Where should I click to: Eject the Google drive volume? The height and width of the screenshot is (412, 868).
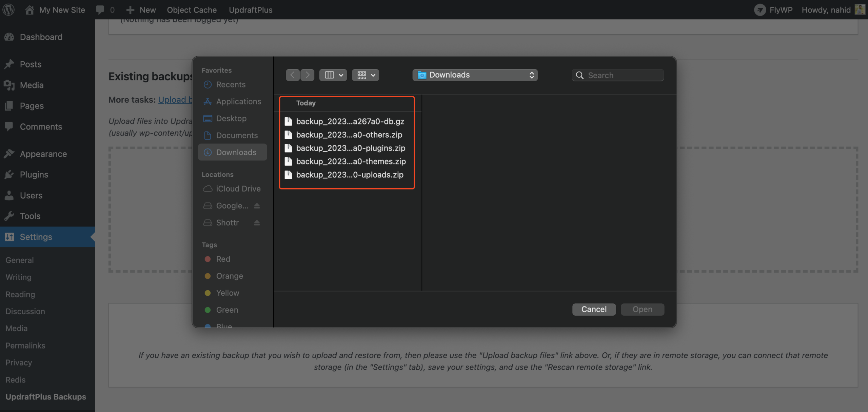257,206
